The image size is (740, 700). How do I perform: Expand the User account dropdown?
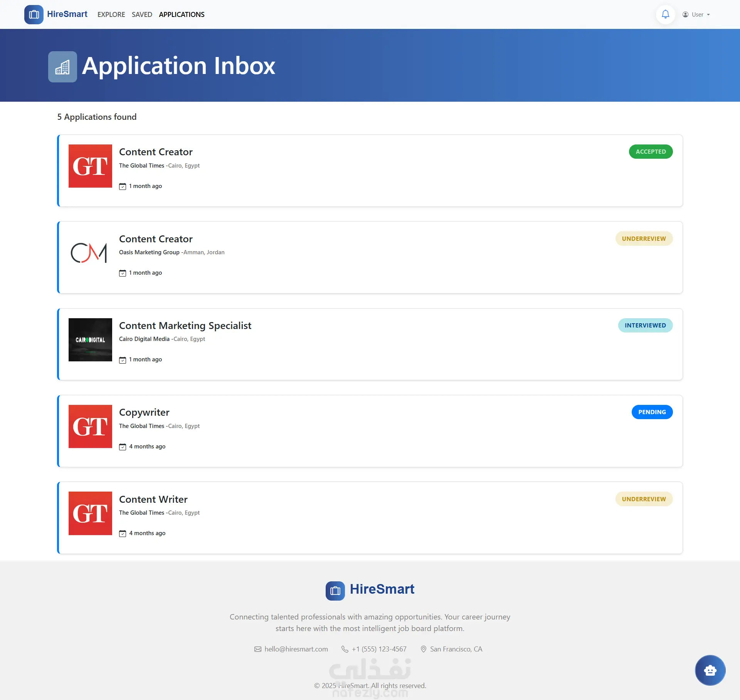click(x=696, y=15)
